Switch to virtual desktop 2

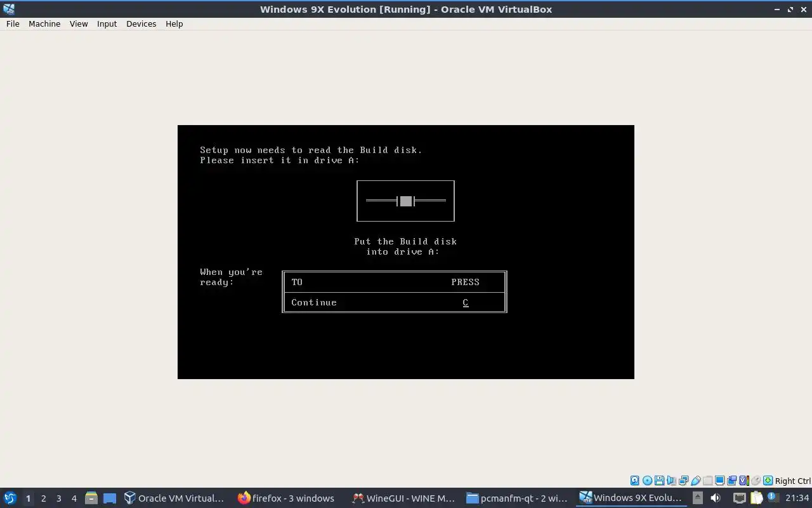coord(43,498)
